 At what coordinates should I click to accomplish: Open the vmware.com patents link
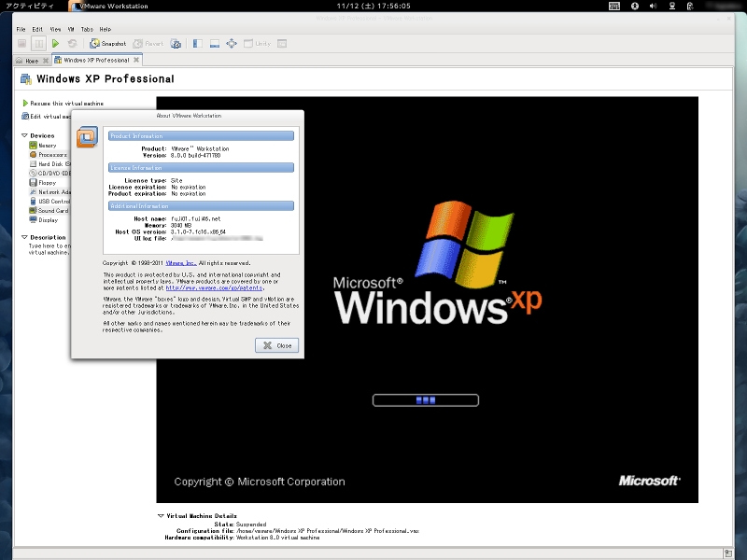pos(215,287)
